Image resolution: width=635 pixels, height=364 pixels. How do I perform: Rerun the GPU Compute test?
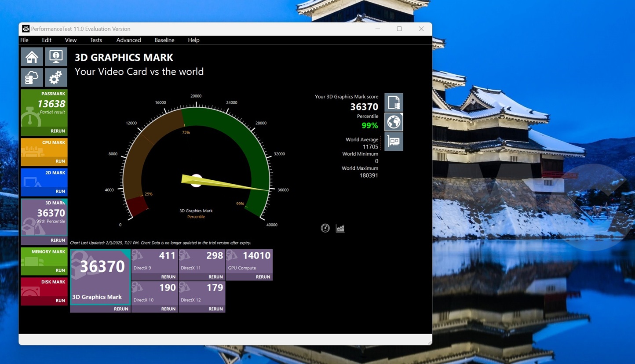263,277
